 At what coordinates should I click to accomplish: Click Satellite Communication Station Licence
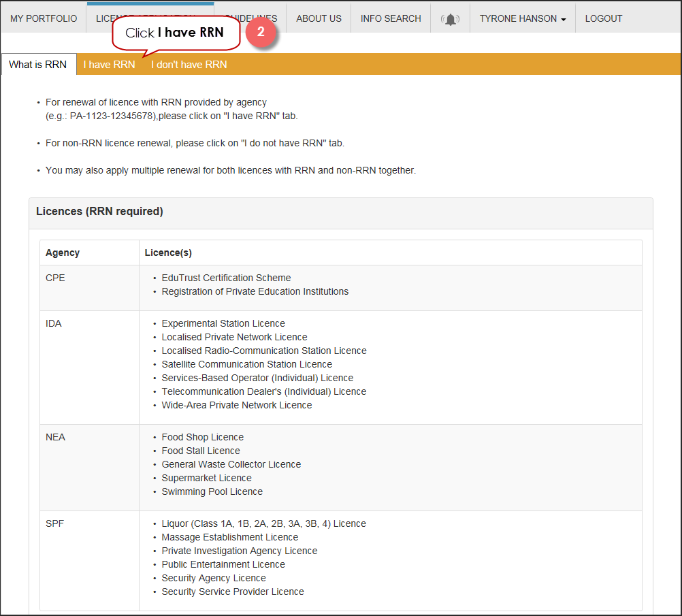tap(246, 365)
